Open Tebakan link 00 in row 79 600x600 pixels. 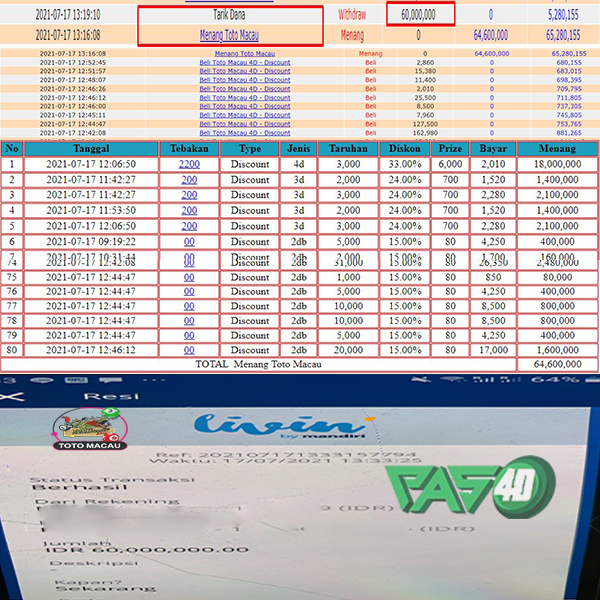pyautogui.click(x=189, y=336)
